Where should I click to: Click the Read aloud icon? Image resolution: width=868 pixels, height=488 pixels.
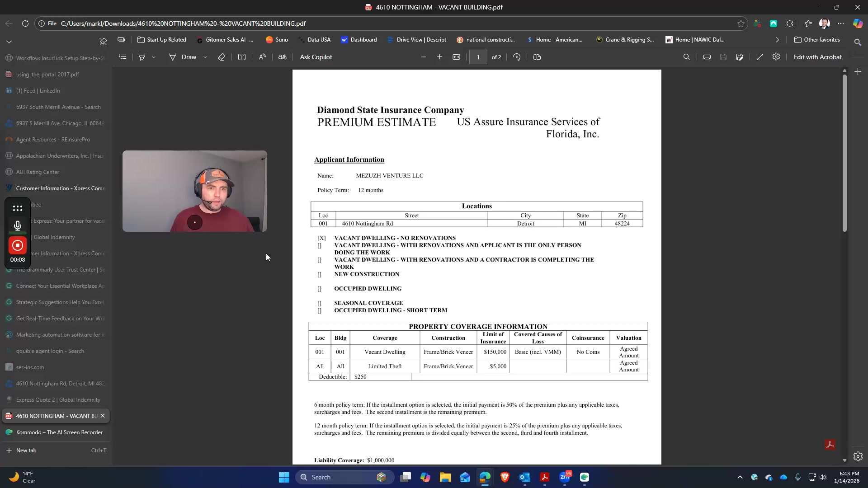(x=262, y=57)
